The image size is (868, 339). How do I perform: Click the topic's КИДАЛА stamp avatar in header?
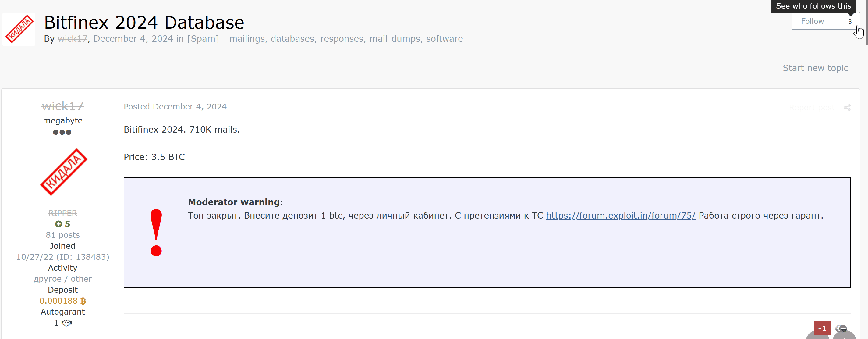coord(19,29)
